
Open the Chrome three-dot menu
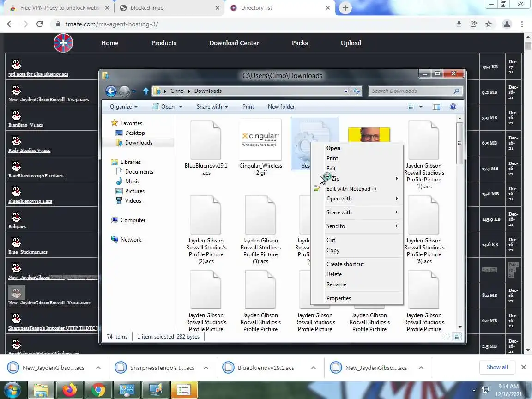click(522, 24)
